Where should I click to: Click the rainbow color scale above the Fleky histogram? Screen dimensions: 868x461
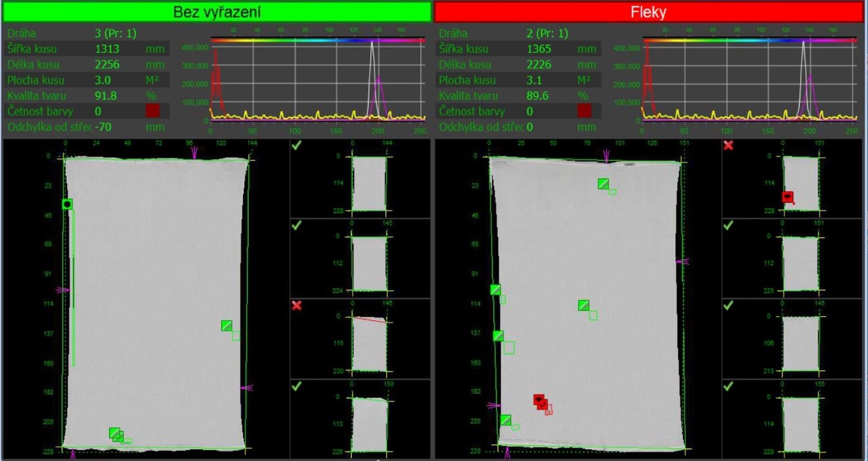750,40
